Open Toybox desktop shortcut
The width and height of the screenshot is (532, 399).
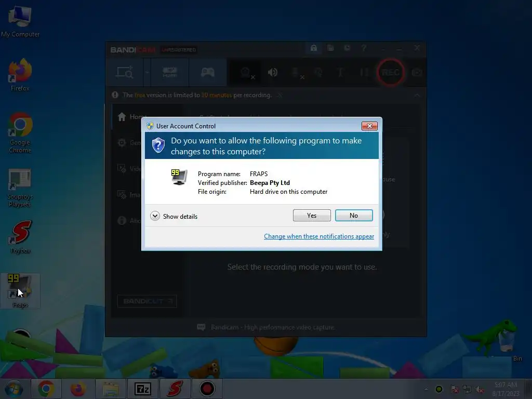coord(20,237)
